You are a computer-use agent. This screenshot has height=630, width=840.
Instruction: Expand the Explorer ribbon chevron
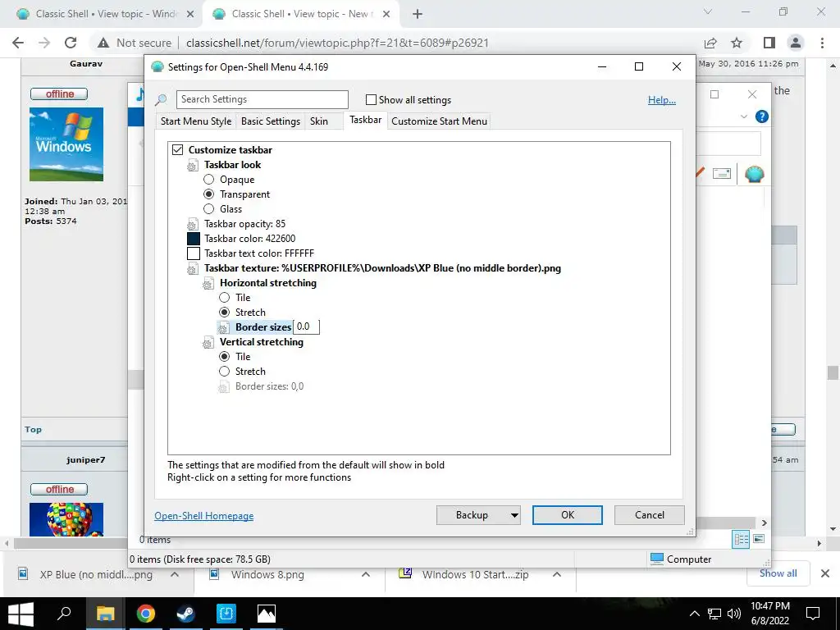point(743,116)
